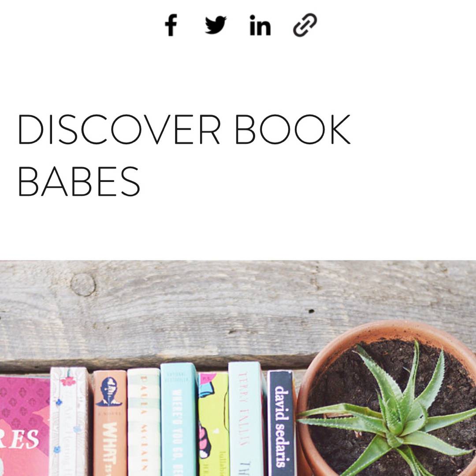Click the cream Paula McLain book spine
The width and height of the screenshot is (476, 476).
click(x=144, y=422)
